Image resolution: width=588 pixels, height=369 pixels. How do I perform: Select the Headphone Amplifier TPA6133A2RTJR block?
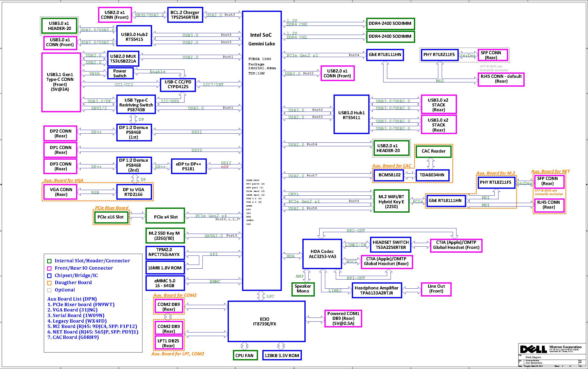click(x=377, y=290)
